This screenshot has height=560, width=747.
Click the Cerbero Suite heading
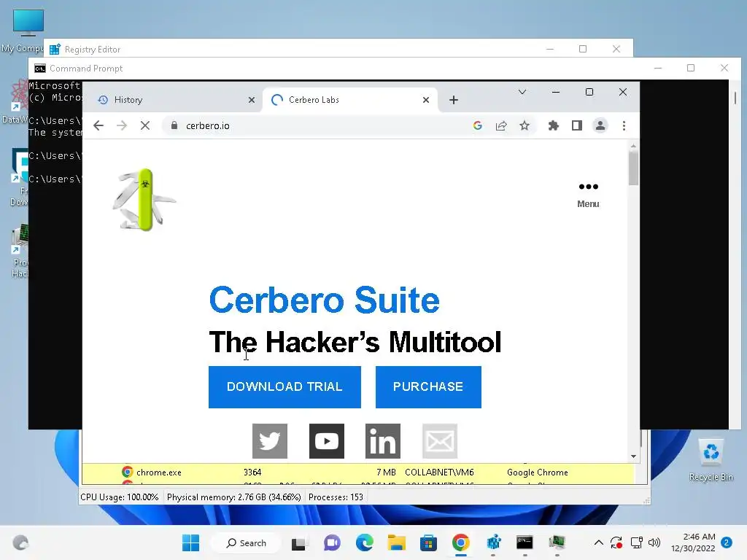click(324, 300)
